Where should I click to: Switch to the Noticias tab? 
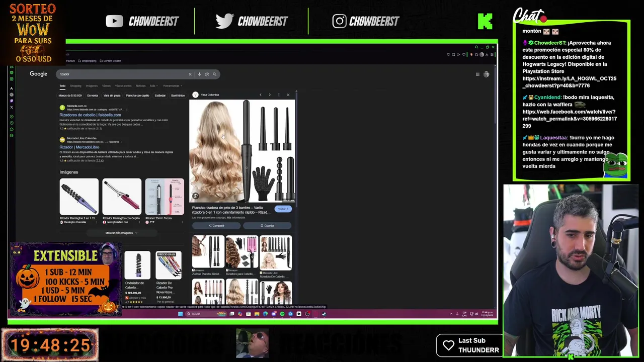pyautogui.click(x=140, y=85)
